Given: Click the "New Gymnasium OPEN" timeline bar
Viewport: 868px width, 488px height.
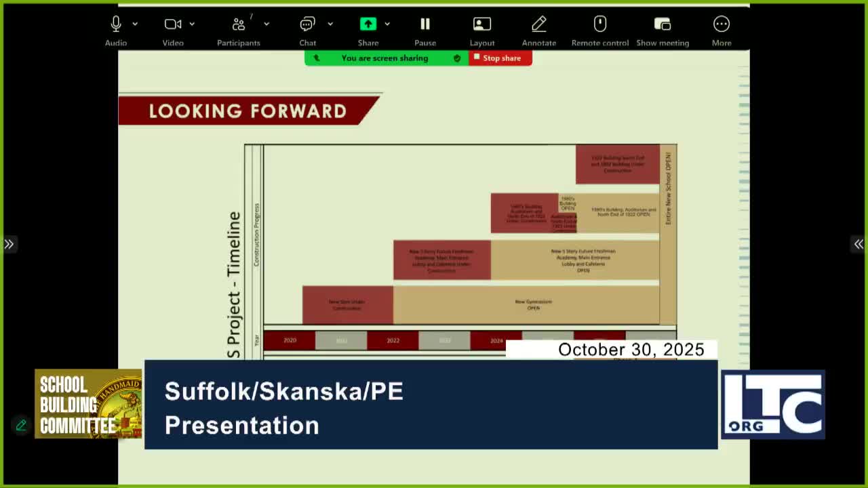Looking at the screenshot, I should click(526, 305).
